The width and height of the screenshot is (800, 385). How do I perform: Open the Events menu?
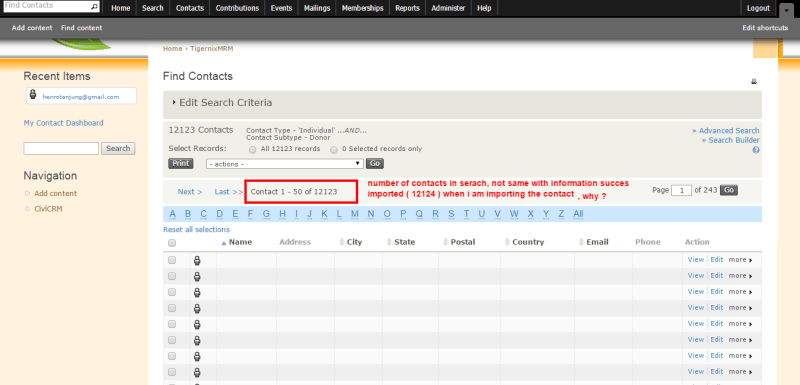tap(282, 8)
